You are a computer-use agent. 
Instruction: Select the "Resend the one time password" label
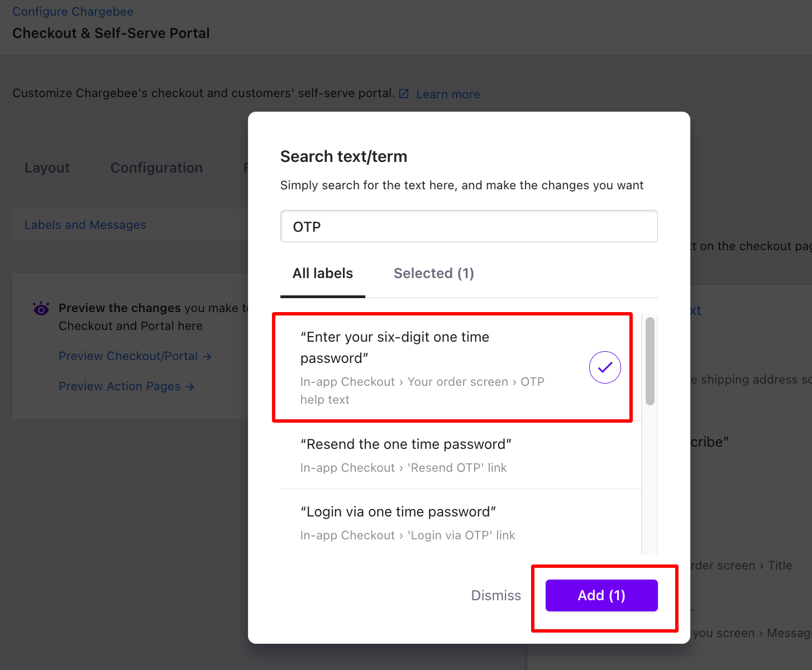(x=461, y=455)
